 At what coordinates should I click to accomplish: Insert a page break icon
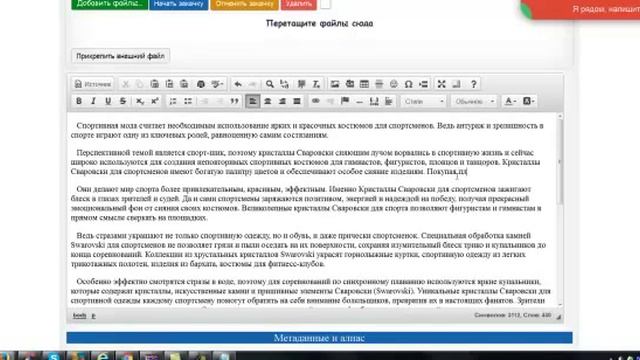click(x=423, y=84)
